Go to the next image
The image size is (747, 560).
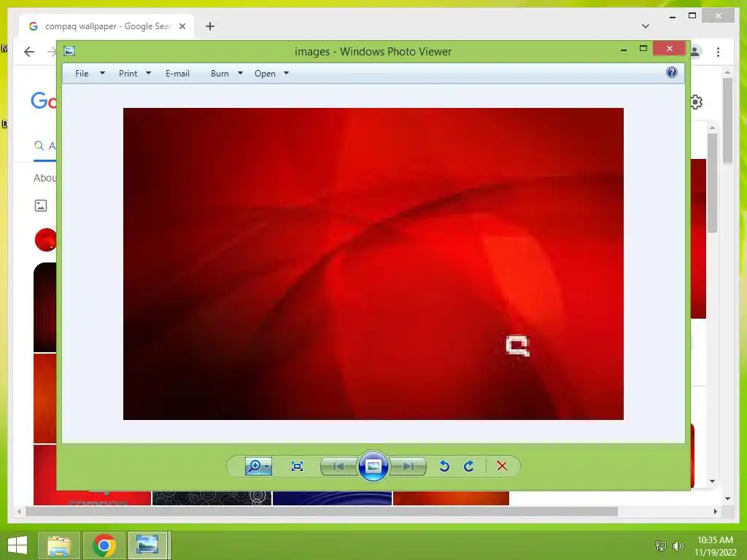[x=408, y=466]
